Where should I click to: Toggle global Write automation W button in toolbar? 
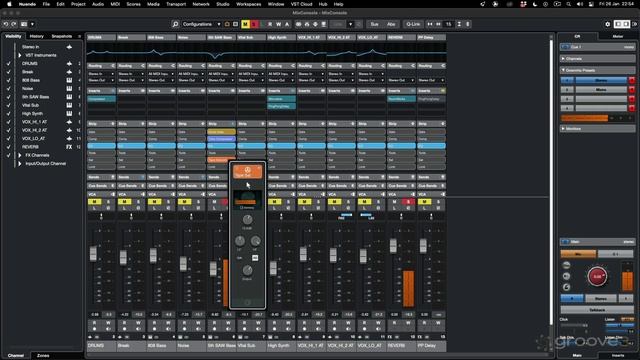pos(278,24)
